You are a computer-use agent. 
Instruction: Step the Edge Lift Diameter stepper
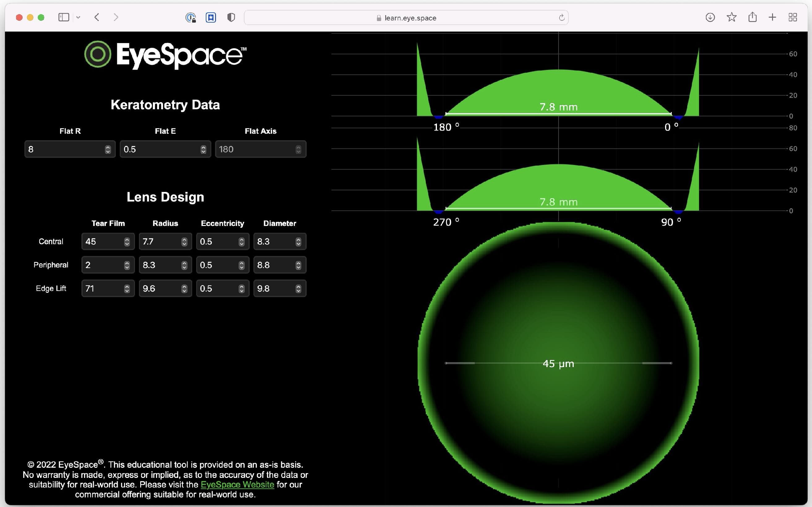click(298, 289)
